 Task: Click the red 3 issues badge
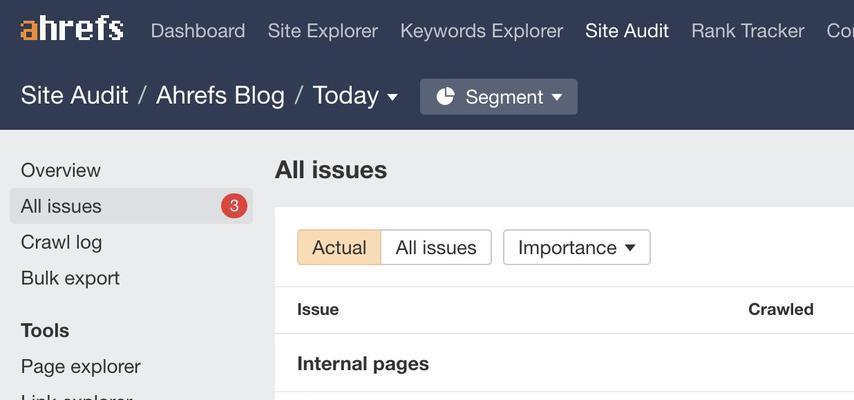234,206
